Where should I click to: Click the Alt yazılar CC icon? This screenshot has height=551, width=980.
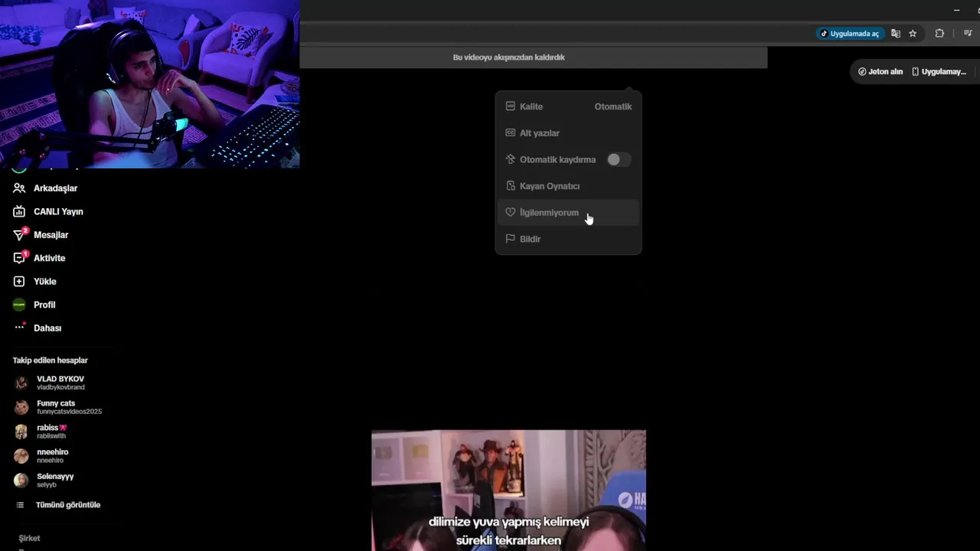(510, 132)
